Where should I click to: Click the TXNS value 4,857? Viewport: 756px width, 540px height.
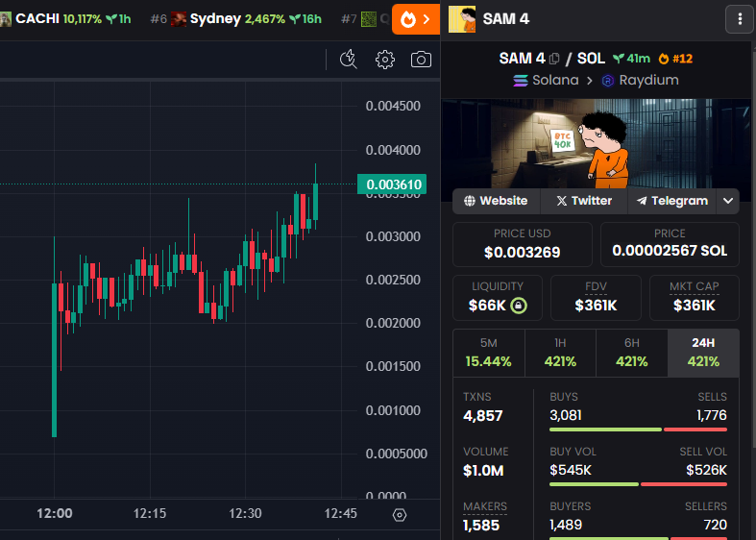[x=482, y=416]
